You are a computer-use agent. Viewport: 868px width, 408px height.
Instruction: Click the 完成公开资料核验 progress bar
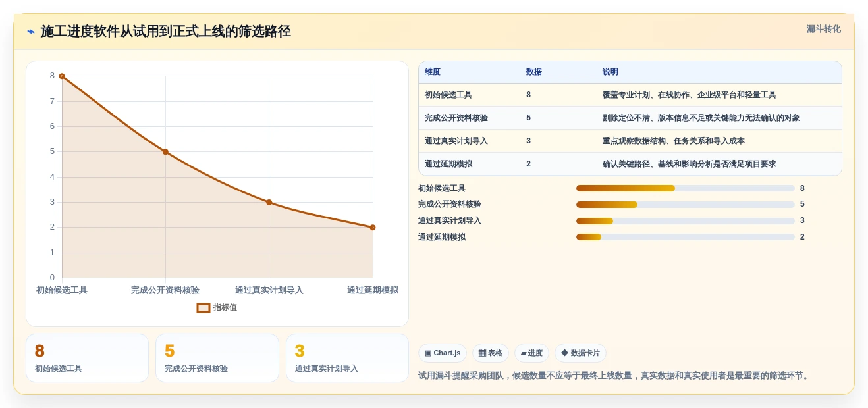point(686,205)
